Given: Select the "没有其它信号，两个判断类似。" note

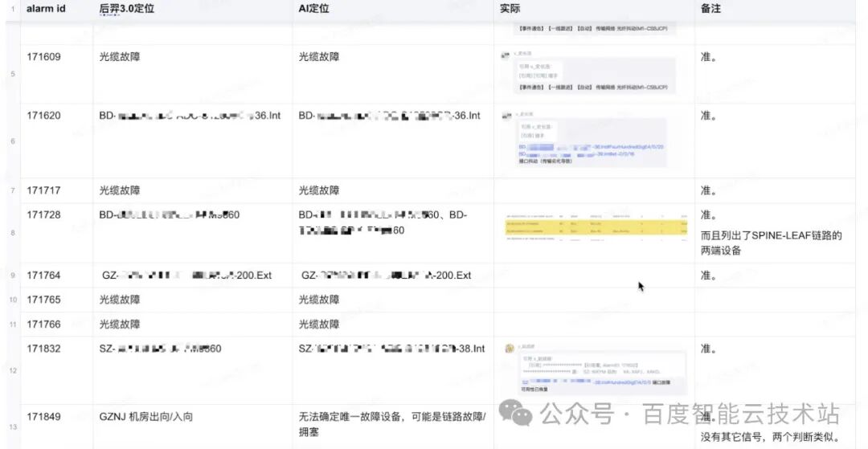Looking at the screenshot, I should coord(771,437).
